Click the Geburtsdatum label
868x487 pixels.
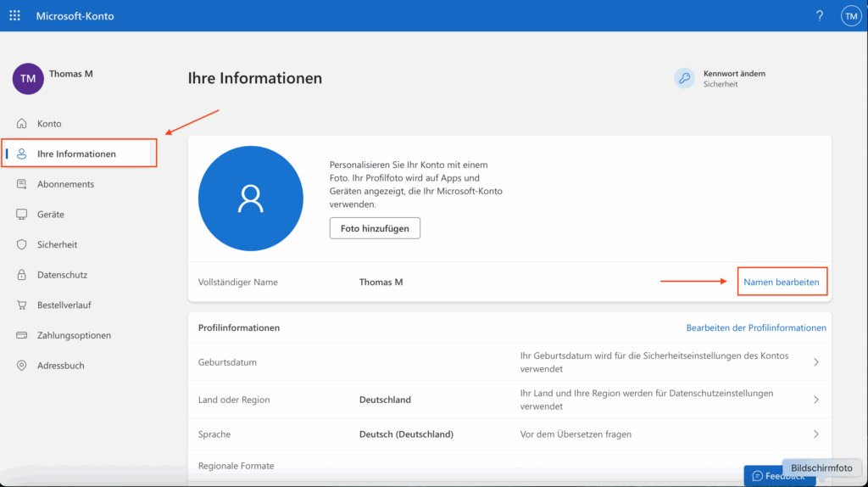pyautogui.click(x=227, y=362)
